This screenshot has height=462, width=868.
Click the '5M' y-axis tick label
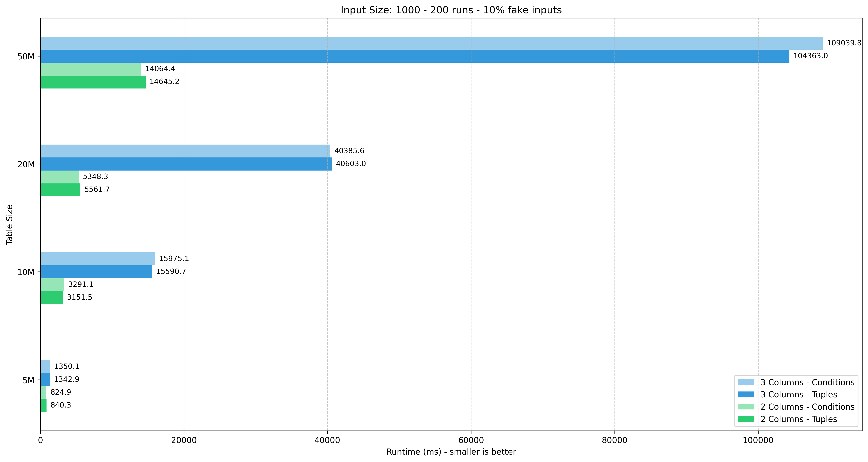point(28,381)
